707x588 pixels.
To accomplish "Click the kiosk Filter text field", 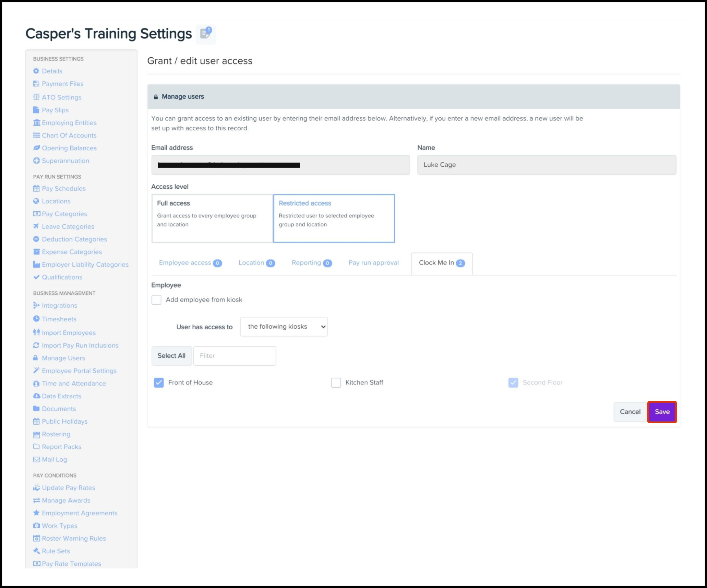I will (235, 356).
